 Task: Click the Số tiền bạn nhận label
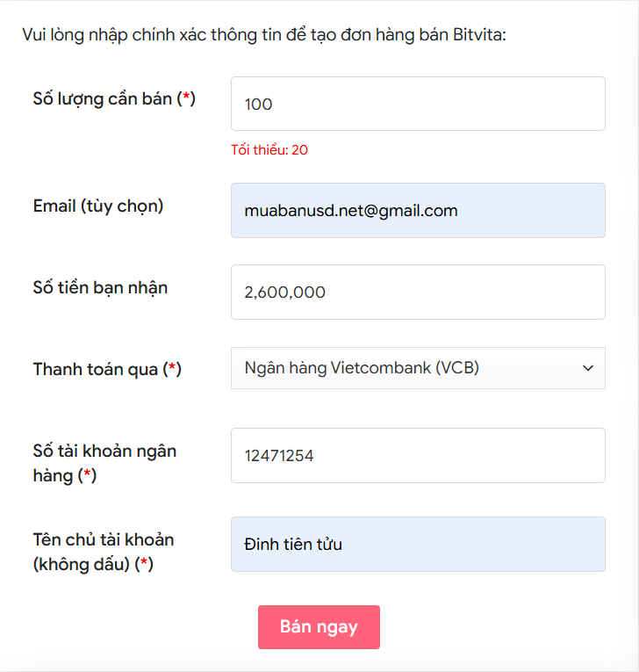(x=100, y=287)
